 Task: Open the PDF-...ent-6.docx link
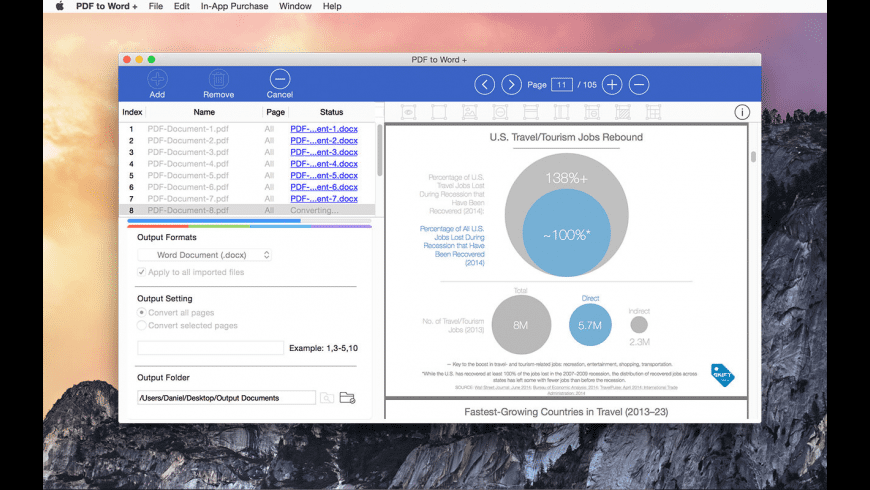[324, 187]
